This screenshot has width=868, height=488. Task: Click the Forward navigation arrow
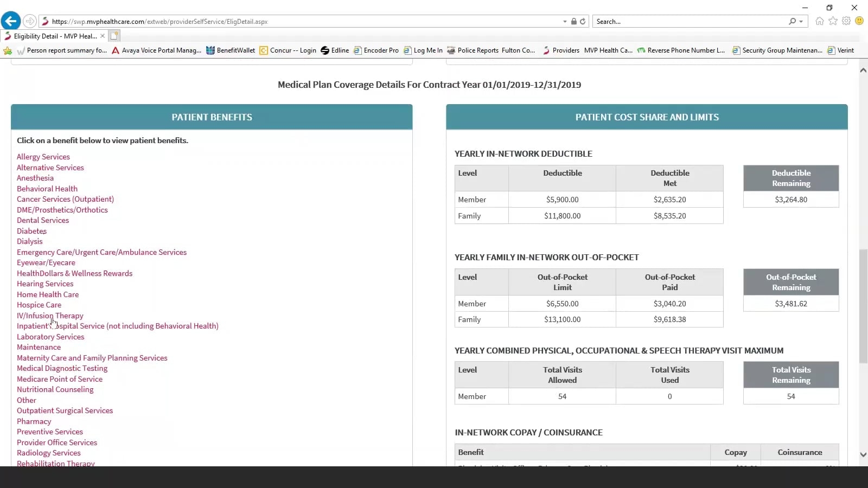coord(30,21)
